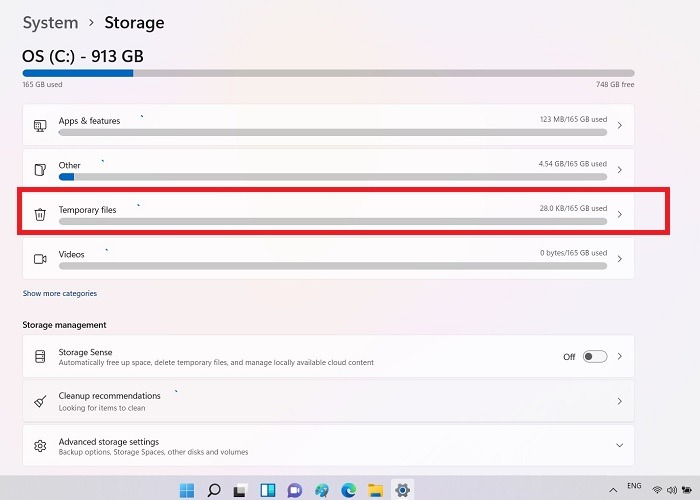Click the Other category document icon
The image size is (700, 500).
(40, 170)
